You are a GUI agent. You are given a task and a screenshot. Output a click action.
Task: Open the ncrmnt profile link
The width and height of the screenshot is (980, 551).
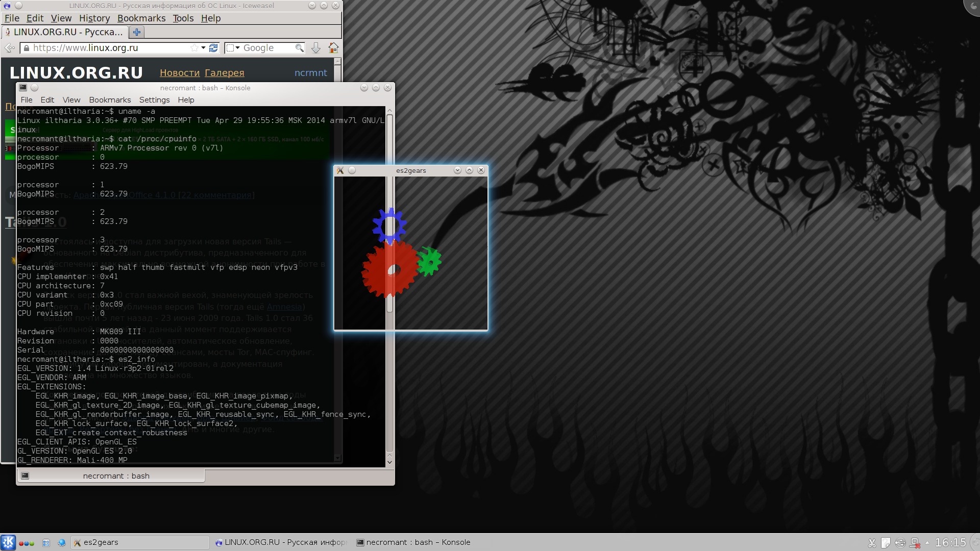[x=311, y=73]
